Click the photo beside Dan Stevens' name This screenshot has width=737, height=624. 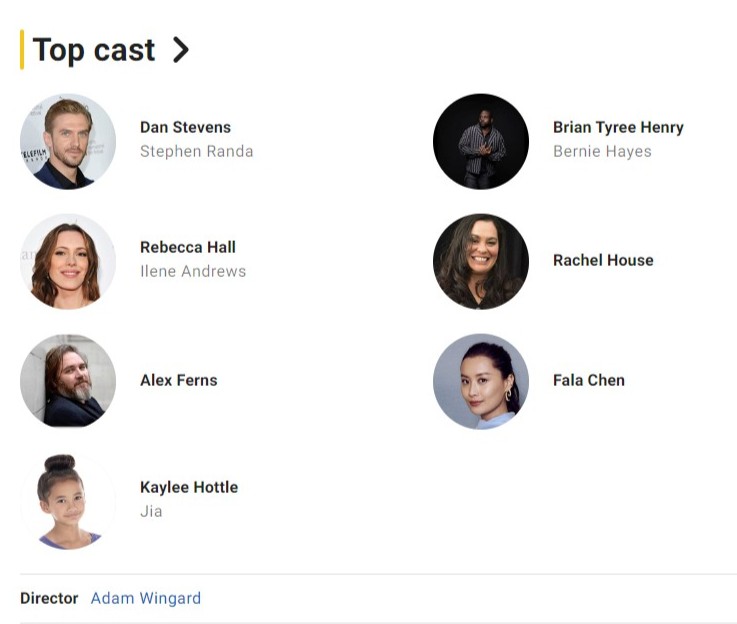pos(68,141)
